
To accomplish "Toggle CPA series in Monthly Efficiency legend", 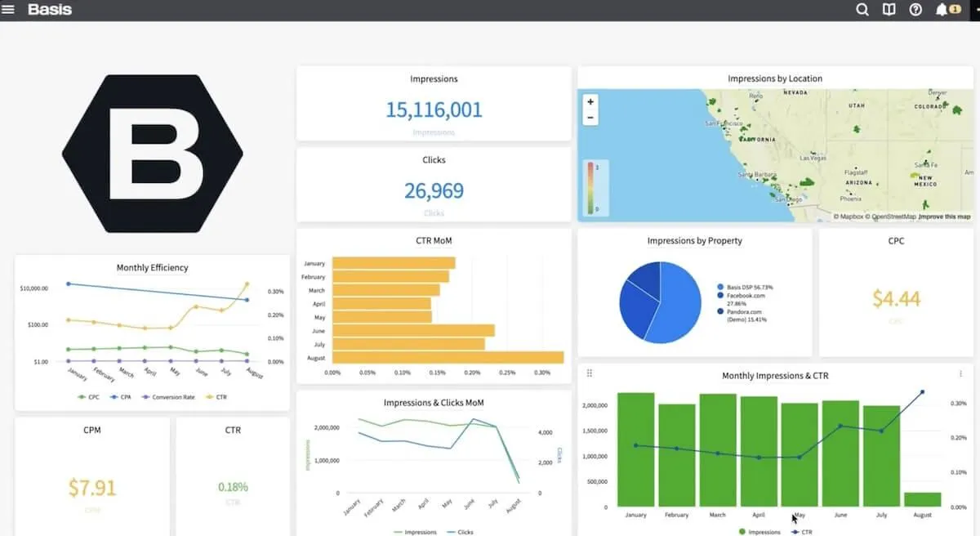I will click(122, 397).
